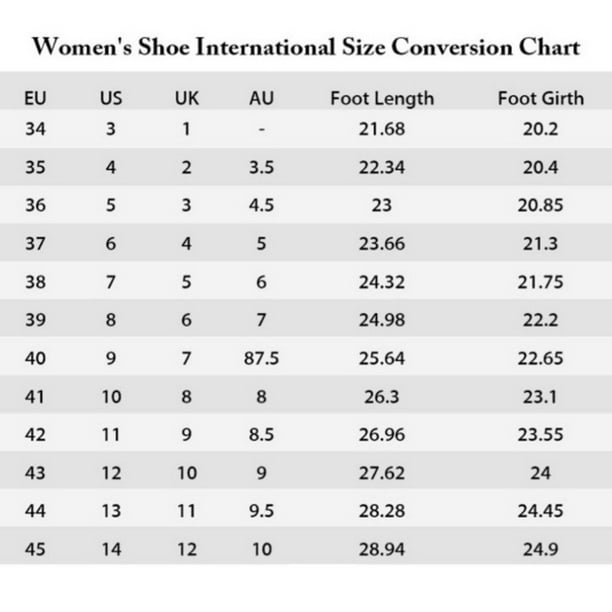
Task: Select the dash in AU column
Action: coord(262,129)
